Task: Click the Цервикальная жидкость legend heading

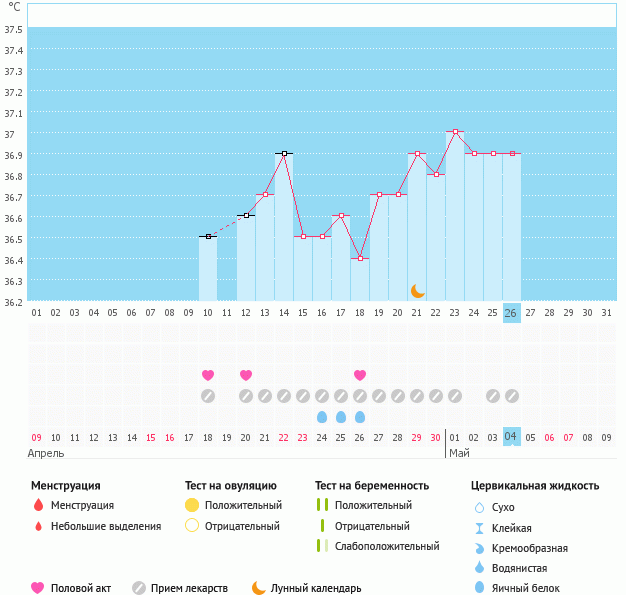Action: tap(535, 485)
